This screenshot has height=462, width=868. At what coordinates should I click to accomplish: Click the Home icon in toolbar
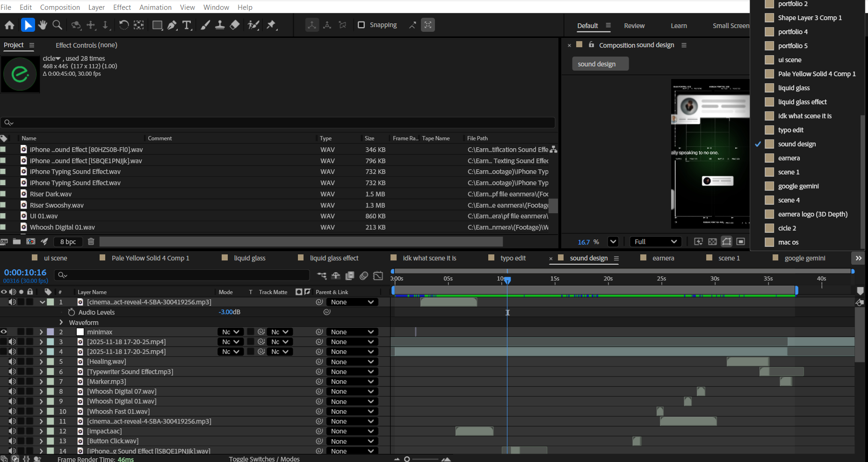[x=9, y=25]
